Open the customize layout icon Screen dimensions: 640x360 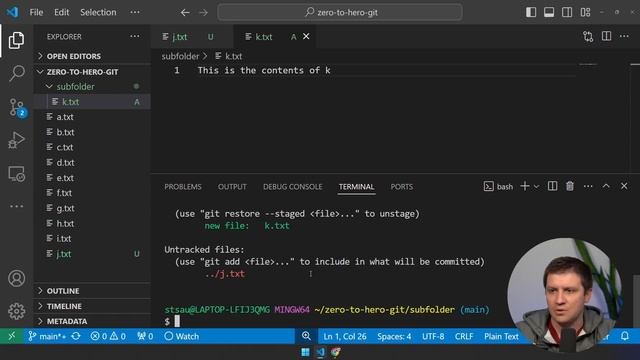tap(585, 12)
